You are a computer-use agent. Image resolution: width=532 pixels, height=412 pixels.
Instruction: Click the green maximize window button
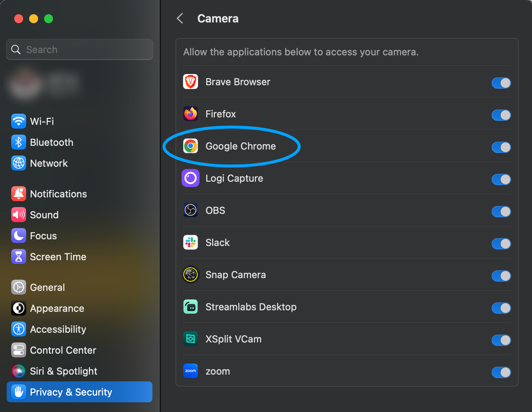tap(49, 19)
